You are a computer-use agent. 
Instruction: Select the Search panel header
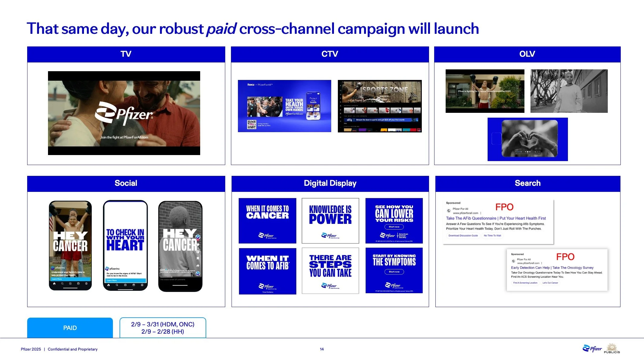coord(528,183)
